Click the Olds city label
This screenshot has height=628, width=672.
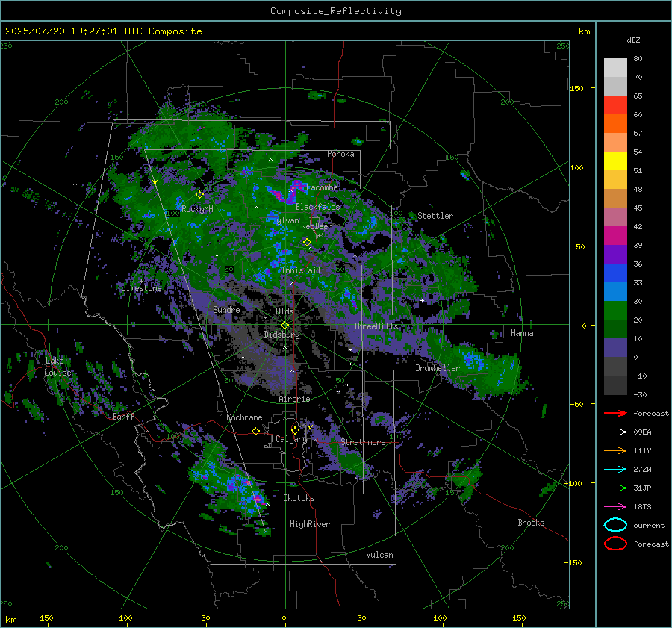284,311
